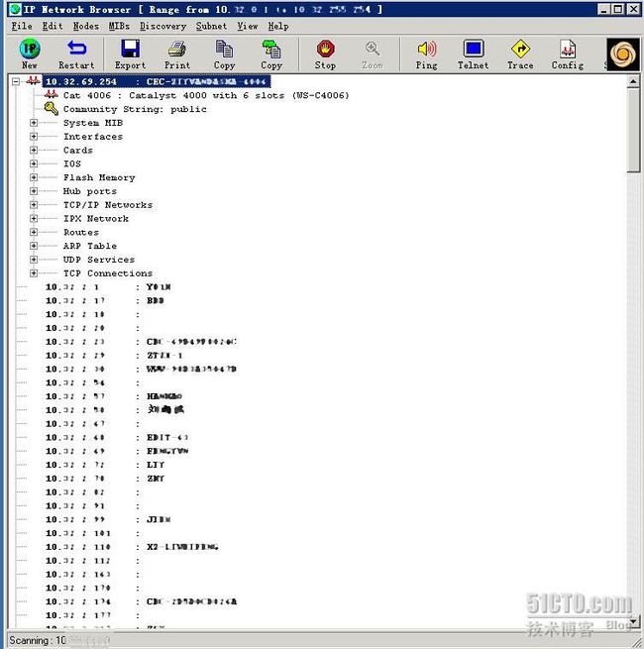
Task: Click the Export floppy disk icon
Action: tap(130, 49)
